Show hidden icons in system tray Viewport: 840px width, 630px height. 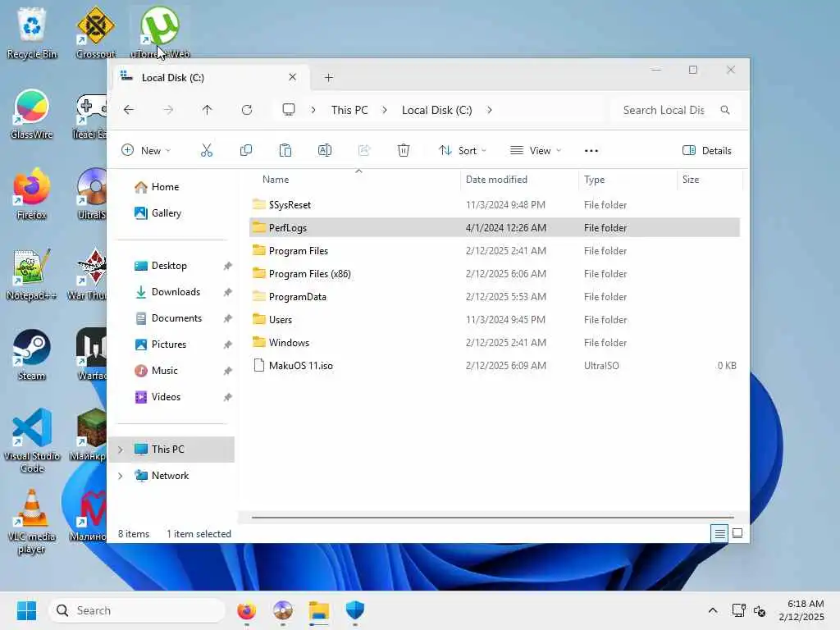coord(713,610)
